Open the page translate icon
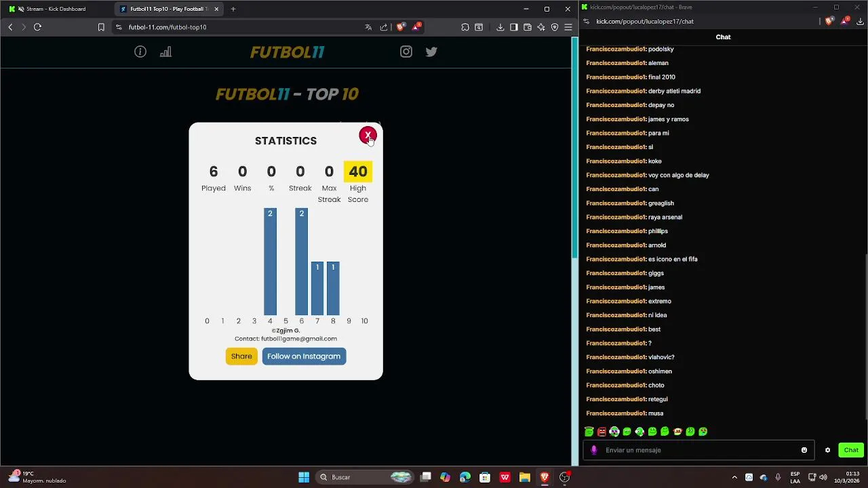868x488 pixels. (368, 27)
